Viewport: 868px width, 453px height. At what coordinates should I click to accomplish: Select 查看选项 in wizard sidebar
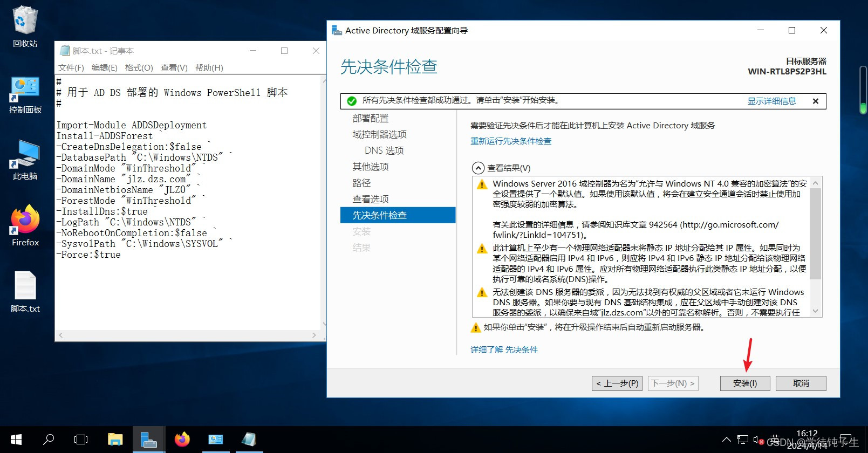point(371,199)
